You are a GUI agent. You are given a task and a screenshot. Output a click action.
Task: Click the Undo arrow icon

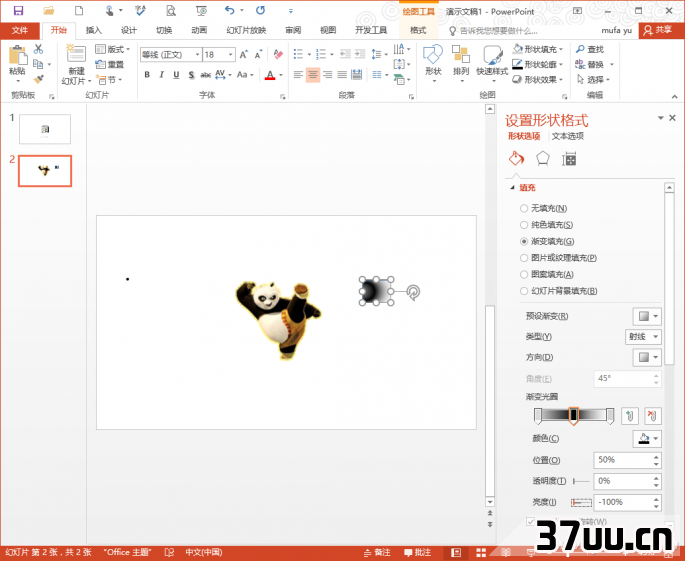pos(230,10)
